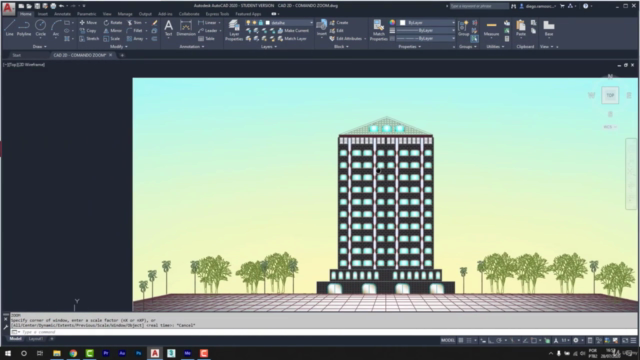Activate the Fillet command

(x=135, y=31)
